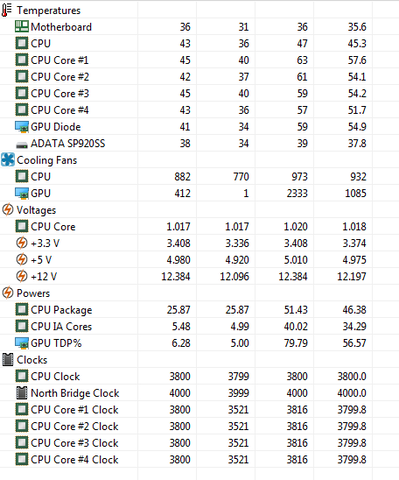Click the CPU Clock chip icon
Image resolution: width=399 pixels, height=480 pixels.
pos(22,376)
